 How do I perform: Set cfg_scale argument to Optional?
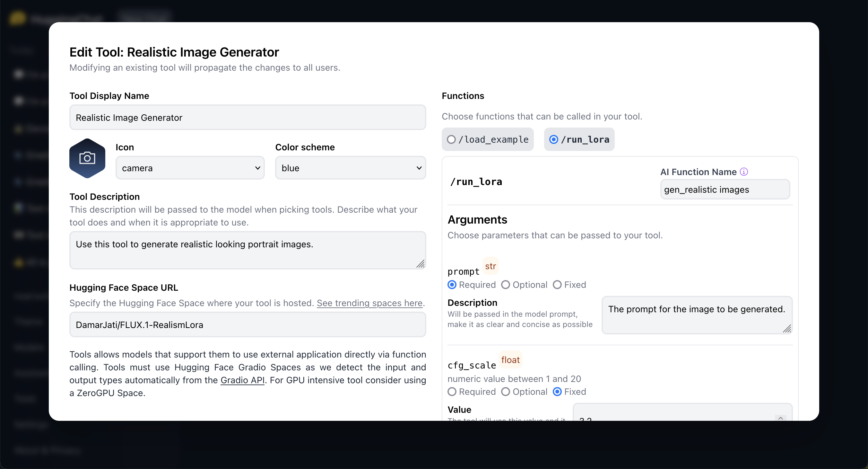pyautogui.click(x=506, y=392)
